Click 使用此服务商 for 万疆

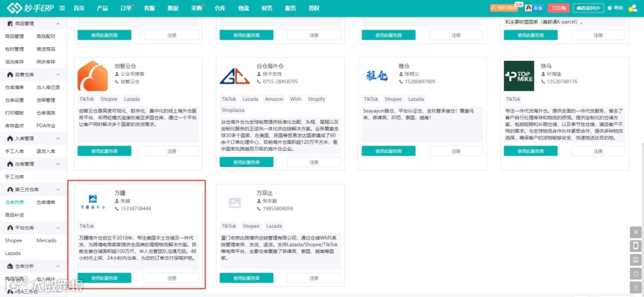point(104,278)
